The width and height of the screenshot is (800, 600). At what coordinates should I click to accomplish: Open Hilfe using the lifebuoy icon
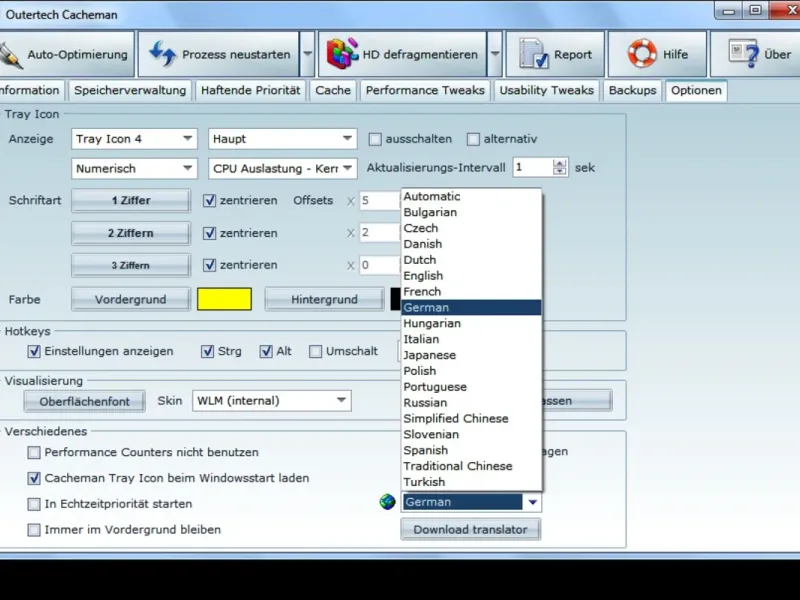tap(641, 54)
